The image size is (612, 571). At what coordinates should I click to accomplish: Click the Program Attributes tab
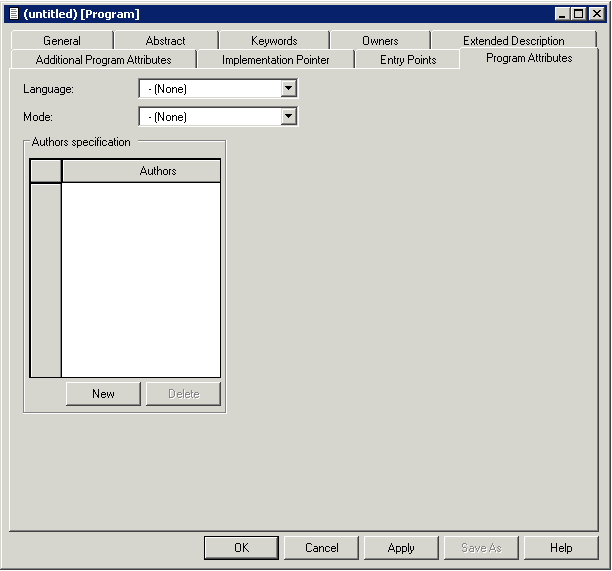529,58
